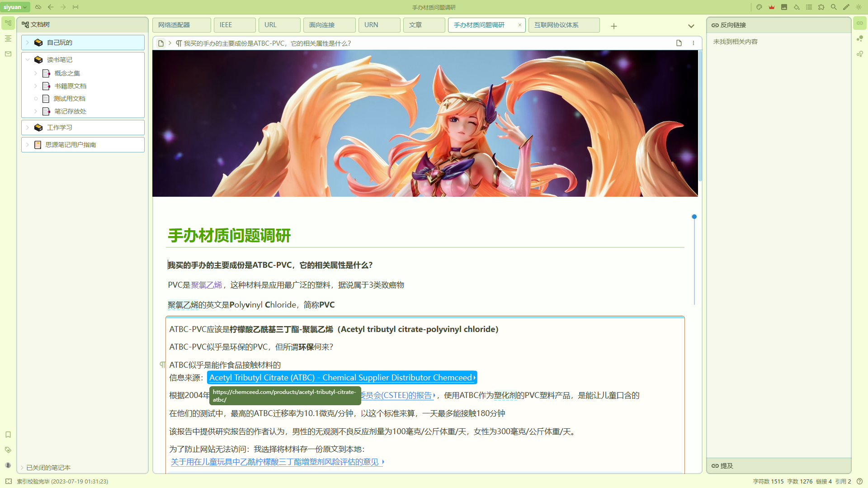The height and width of the screenshot is (488, 868).
Task: Click the 自己玩的 notebook box icon
Action: point(38,43)
